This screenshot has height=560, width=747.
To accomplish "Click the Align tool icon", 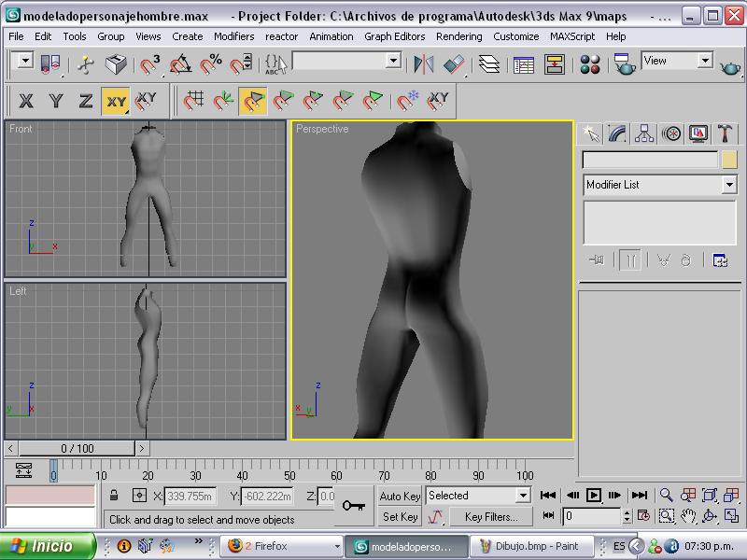I will pyautogui.click(x=453, y=64).
